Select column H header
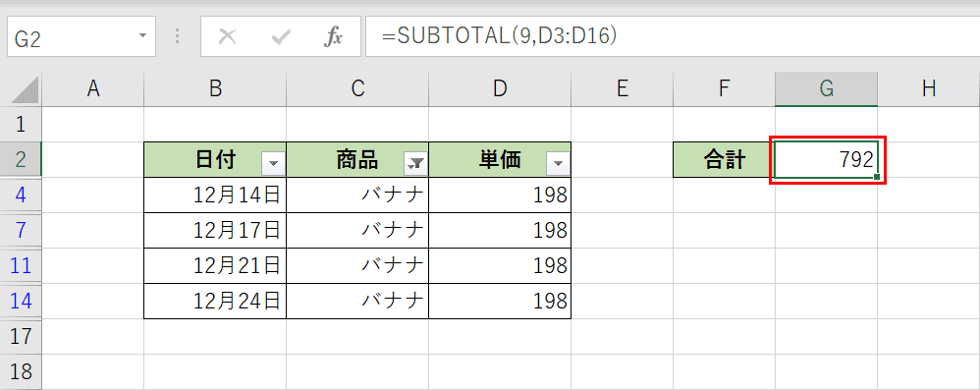980x390 pixels. tap(929, 89)
